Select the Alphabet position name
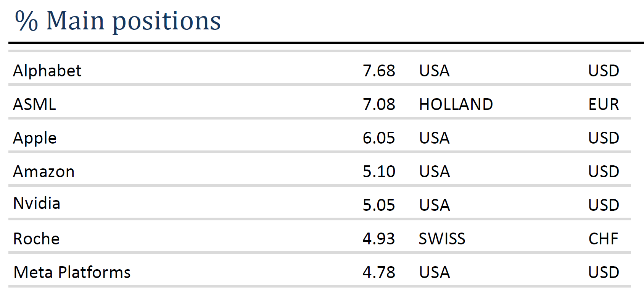 pyautogui.click(x=47, y=71)
